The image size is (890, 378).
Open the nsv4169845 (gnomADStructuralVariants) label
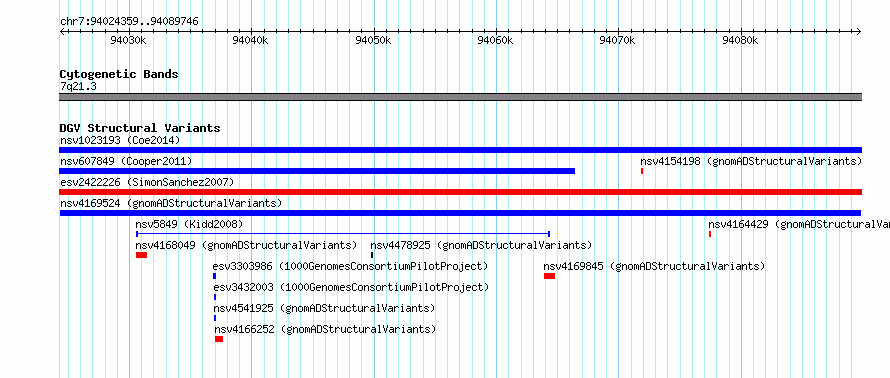(654, 266)
